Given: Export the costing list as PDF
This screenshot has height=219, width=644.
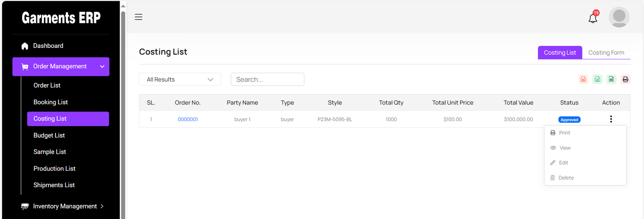Looking at the screenshot, I should point(583,79).
